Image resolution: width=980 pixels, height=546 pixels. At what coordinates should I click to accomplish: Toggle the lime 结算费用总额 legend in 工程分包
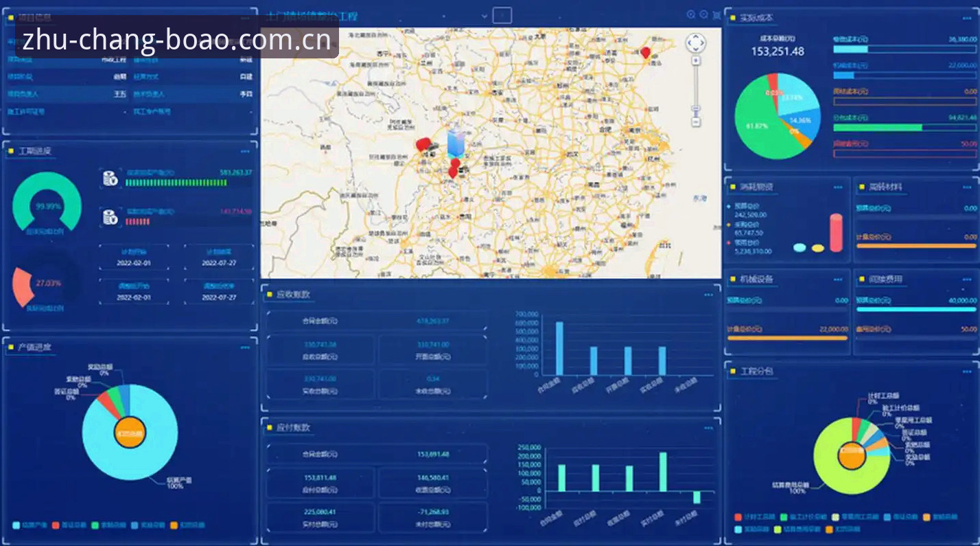(797, 530)
